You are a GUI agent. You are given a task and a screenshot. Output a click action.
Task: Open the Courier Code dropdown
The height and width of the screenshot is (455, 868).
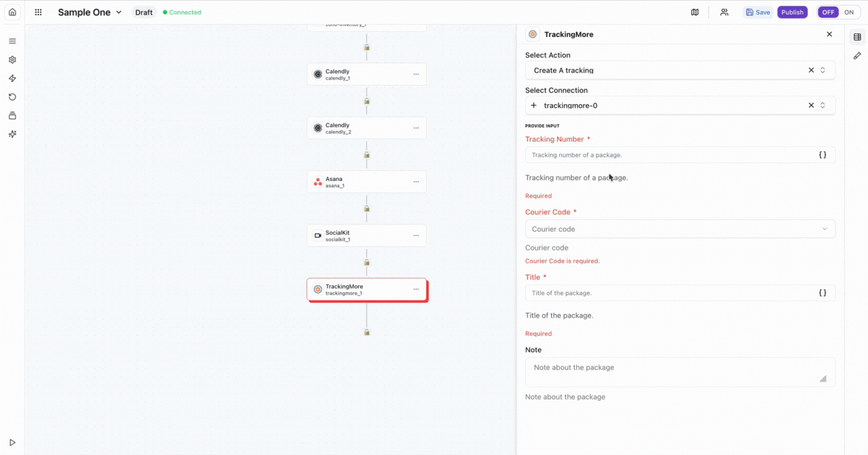(x=680, y=229)
